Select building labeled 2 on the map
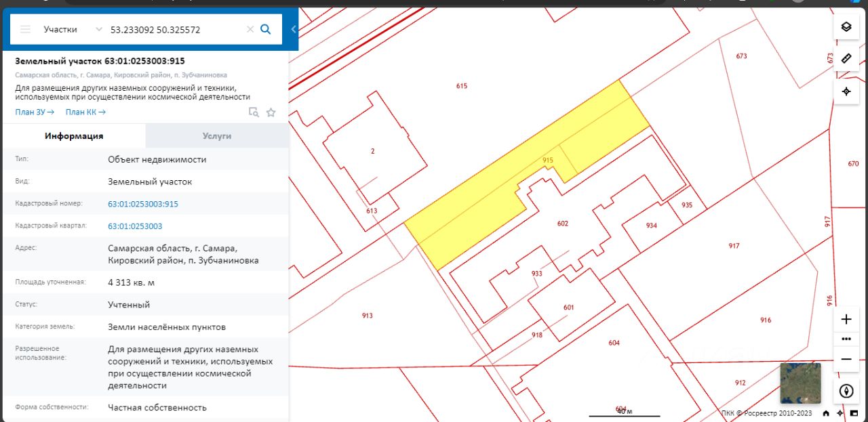Viewport: 868px width, 422px height. point(372,151)
